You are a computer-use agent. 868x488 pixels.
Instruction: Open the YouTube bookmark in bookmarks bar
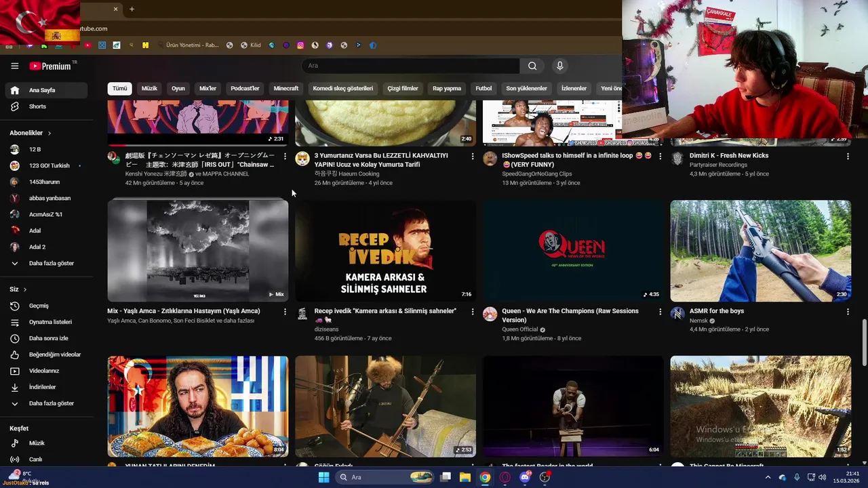pos(87,45)
